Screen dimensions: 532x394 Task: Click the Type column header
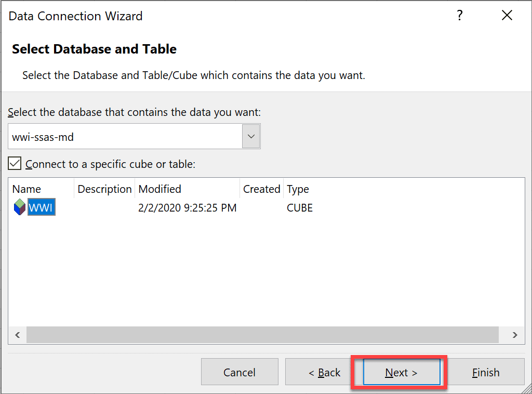298,189
